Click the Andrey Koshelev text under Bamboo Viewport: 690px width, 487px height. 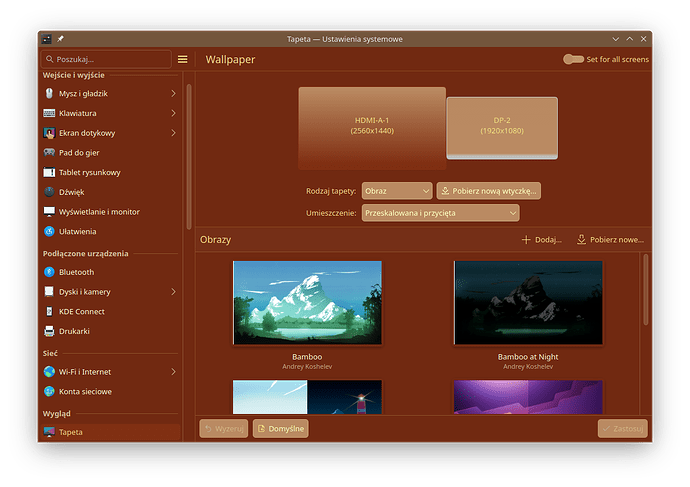[x=307, y=366]
